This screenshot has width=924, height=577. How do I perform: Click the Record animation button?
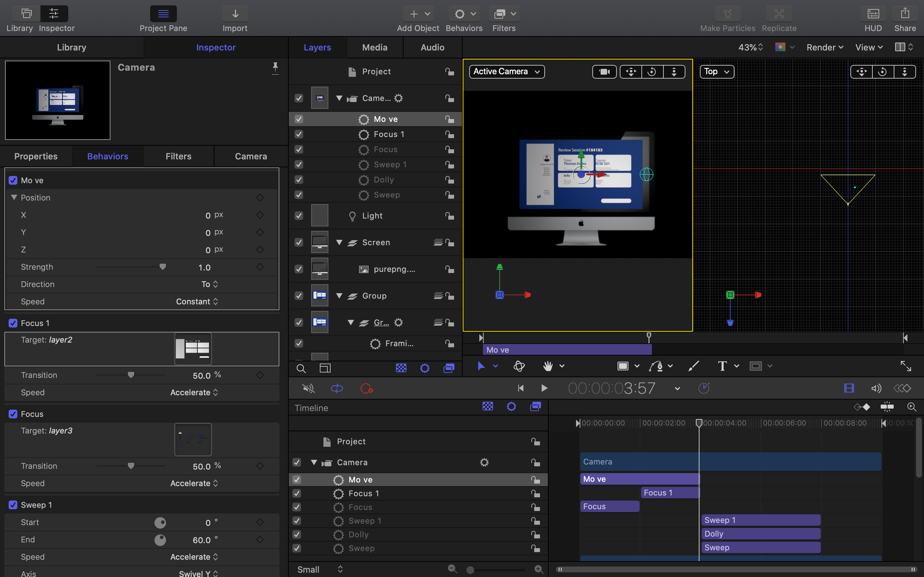coord(366,388)
